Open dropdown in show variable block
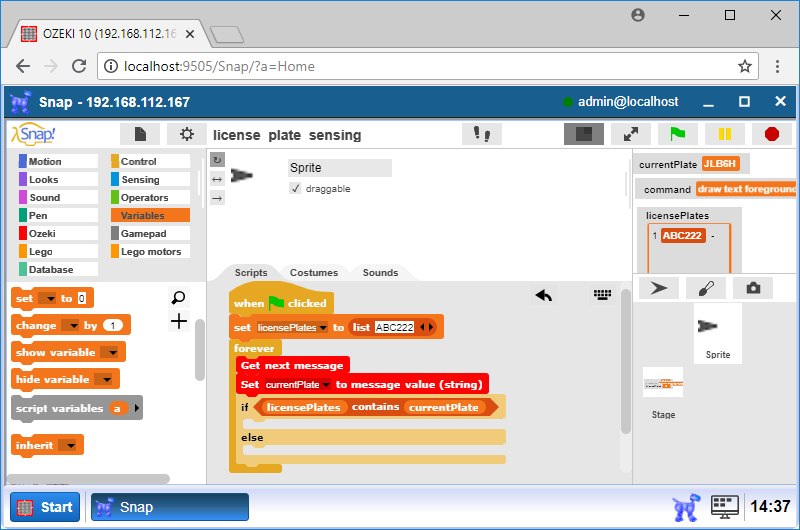 [x=109, y=352]
